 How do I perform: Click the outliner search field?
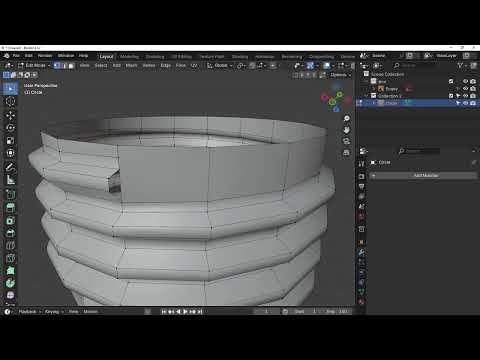[414, 65]
